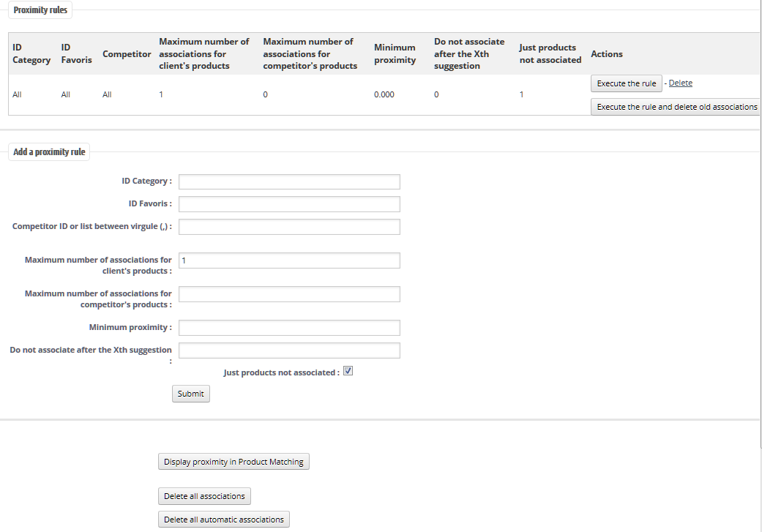Click Do not associate after the Xth suggestion header

tap(469, 53)
